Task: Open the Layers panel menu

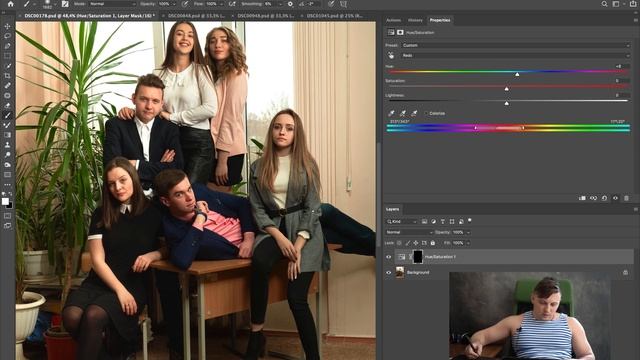Action: click(x=636, y=209)
